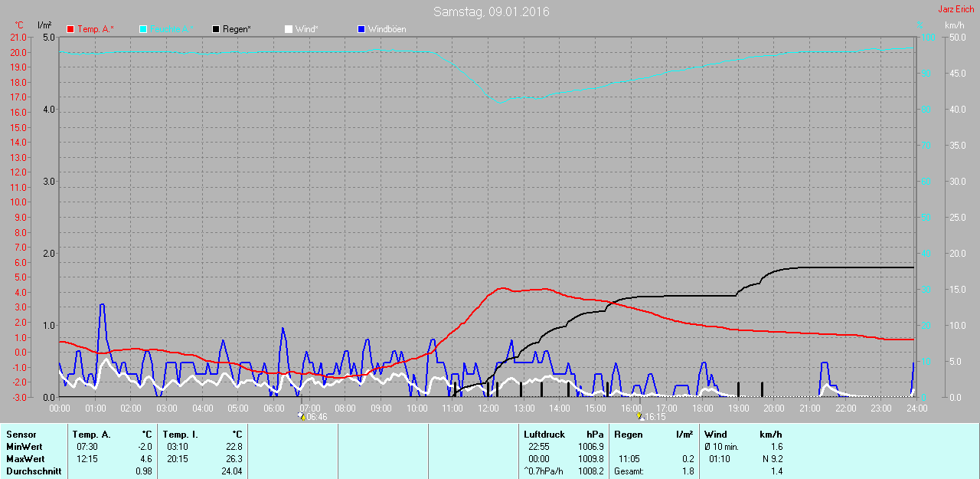
Task: Click the 'Jarz Erich' author label
Action: pyautogui.click(x=956, y=9)
